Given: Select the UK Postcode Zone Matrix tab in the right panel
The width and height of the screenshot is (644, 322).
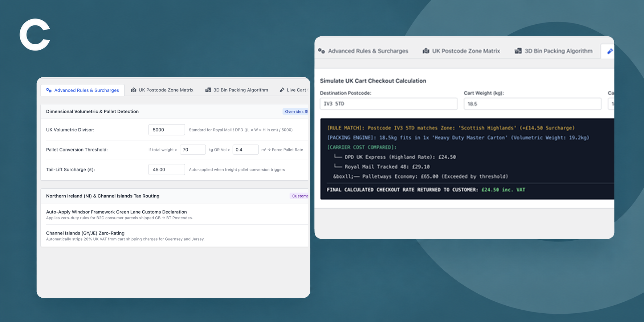Looking at the screenshot, I should pos(461,51).
